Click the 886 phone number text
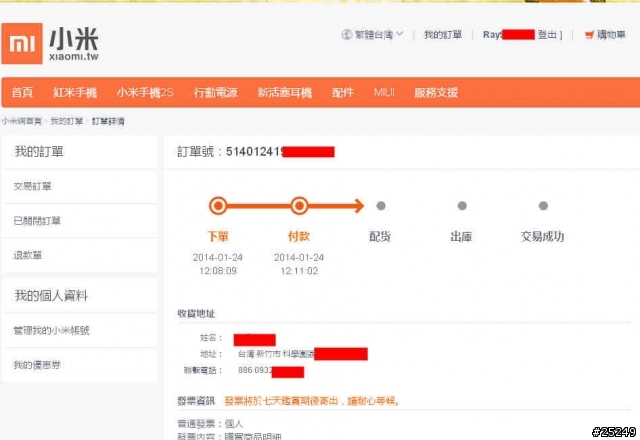This screenshot has width=640, height=440. click(x=255, y=370)
